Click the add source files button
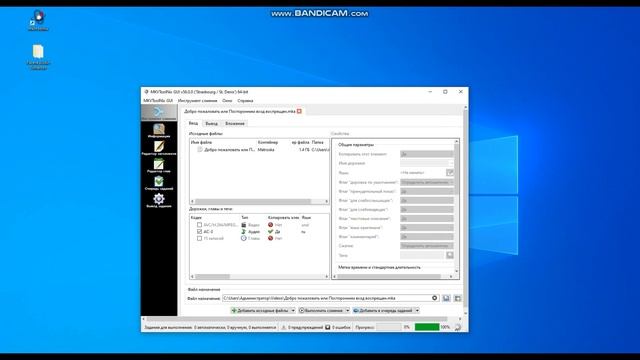This screenshot has height=360, width=640. point(260,311)
